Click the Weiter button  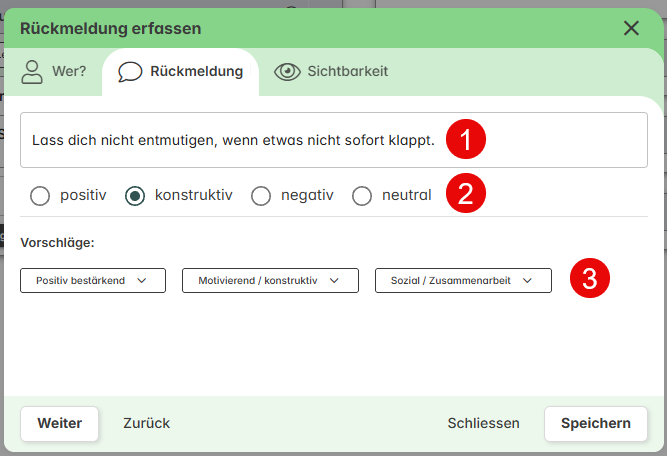(60, 423)
